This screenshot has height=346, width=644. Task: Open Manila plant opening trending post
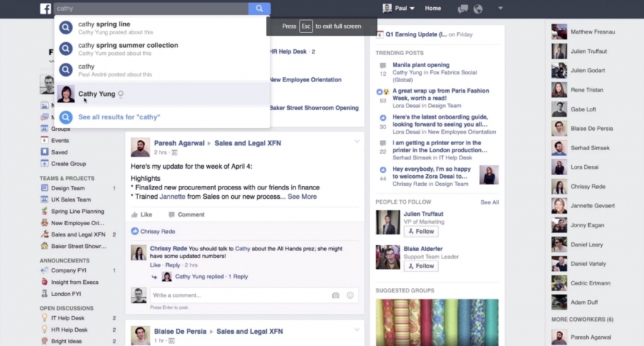pyautogui.click(x=421, y=65)
